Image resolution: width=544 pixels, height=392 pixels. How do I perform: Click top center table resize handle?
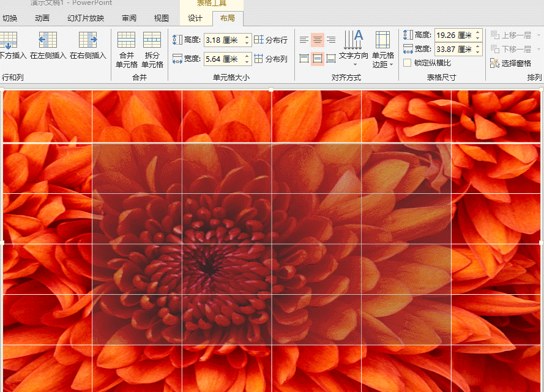coord(271,90)
